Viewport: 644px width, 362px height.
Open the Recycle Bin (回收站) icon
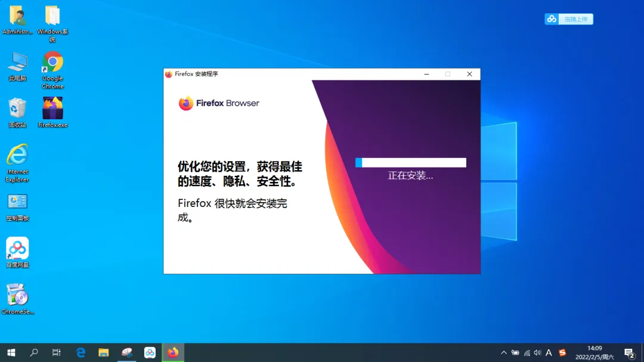point(17,109)
